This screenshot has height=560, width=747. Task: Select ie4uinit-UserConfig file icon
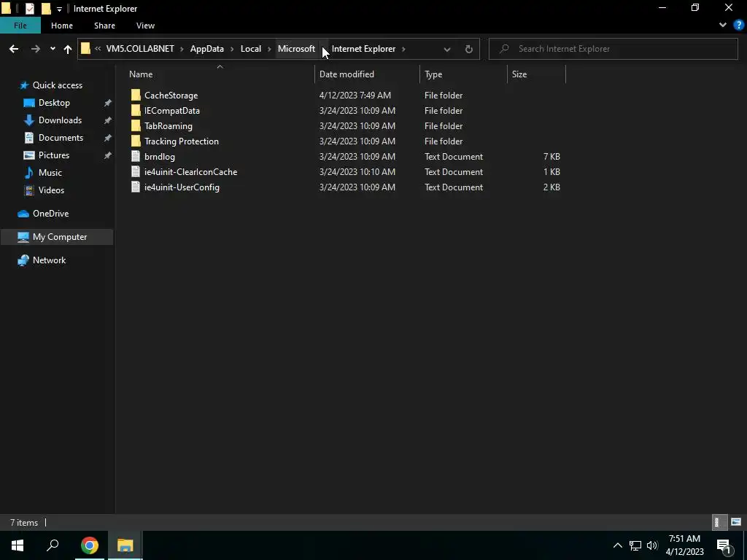tap(136, 187)
